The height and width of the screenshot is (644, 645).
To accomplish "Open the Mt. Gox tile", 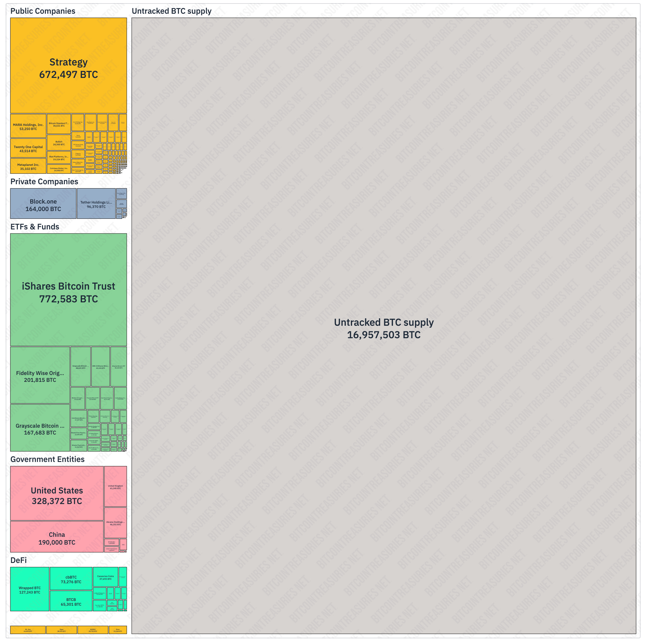I will [x=28, y=630].
